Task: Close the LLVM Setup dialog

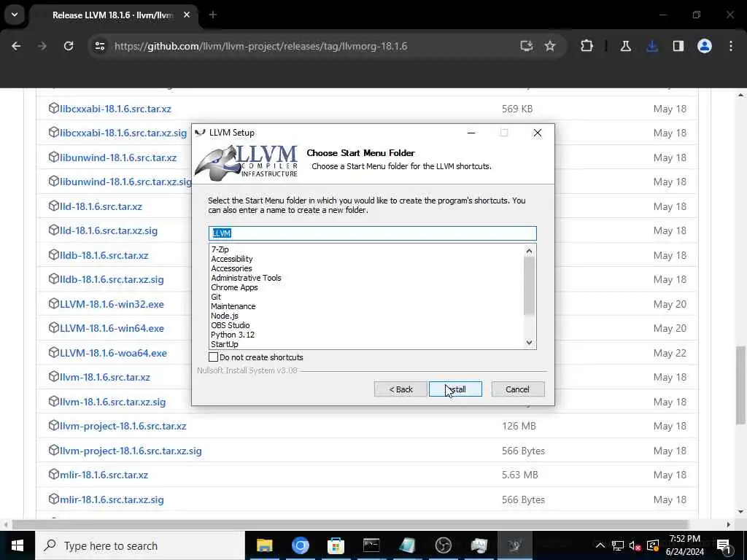Action: click(538, 133)
